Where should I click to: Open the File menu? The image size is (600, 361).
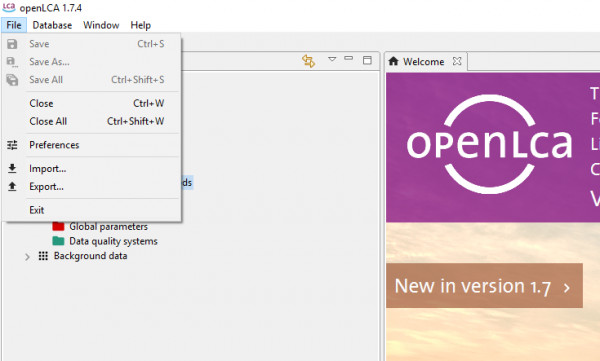[14, 25]
